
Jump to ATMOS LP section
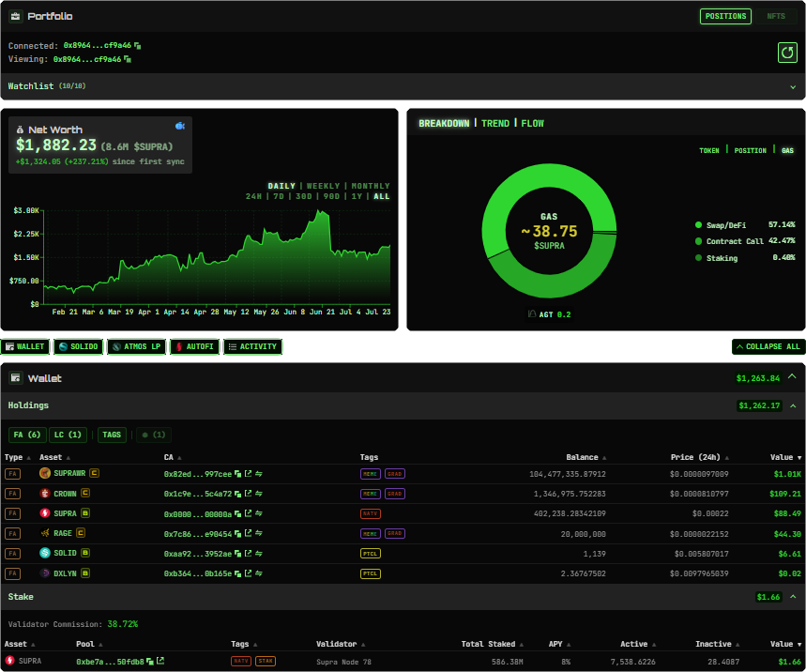coord(137,347)
